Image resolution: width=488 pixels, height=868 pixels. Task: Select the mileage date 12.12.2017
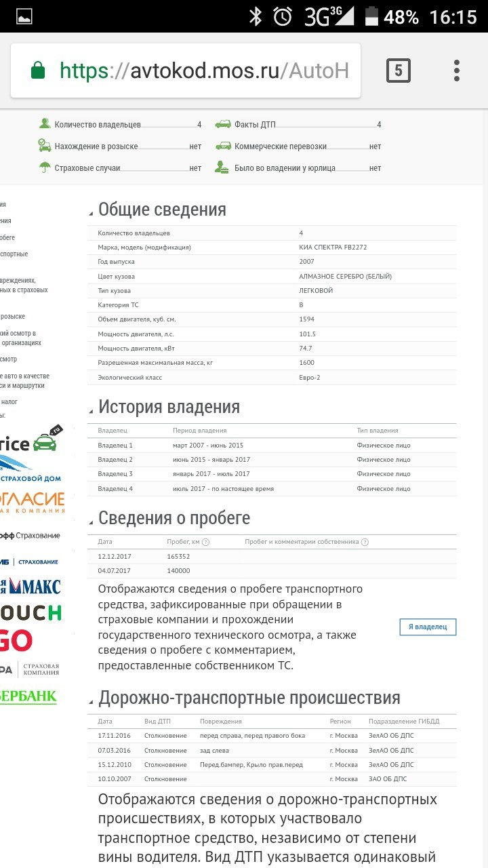[114, 556]
